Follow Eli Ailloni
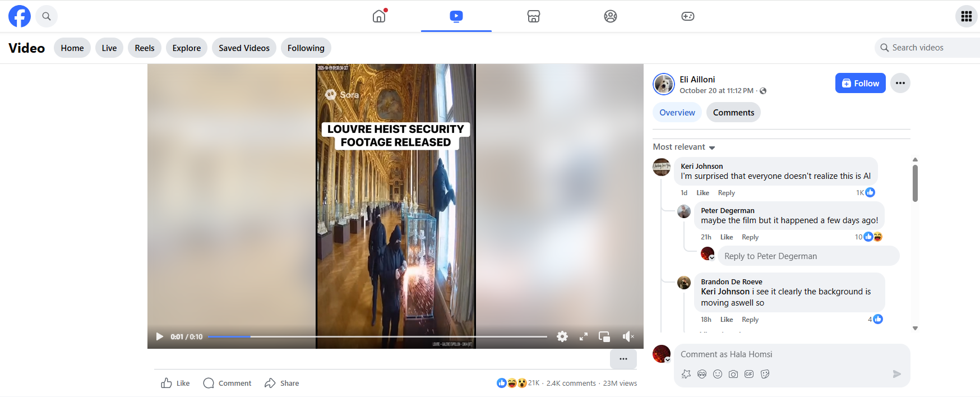The height and width of the screenshot is (397, 980). click(860, 83)
